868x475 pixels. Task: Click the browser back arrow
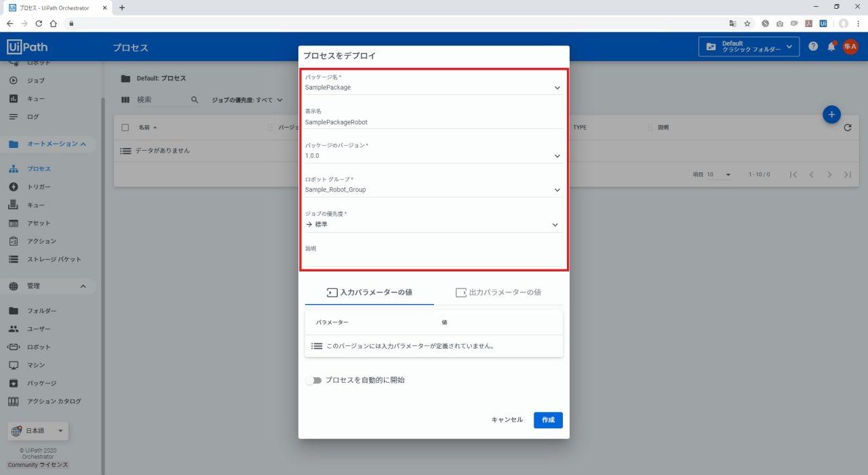[9, 23]
